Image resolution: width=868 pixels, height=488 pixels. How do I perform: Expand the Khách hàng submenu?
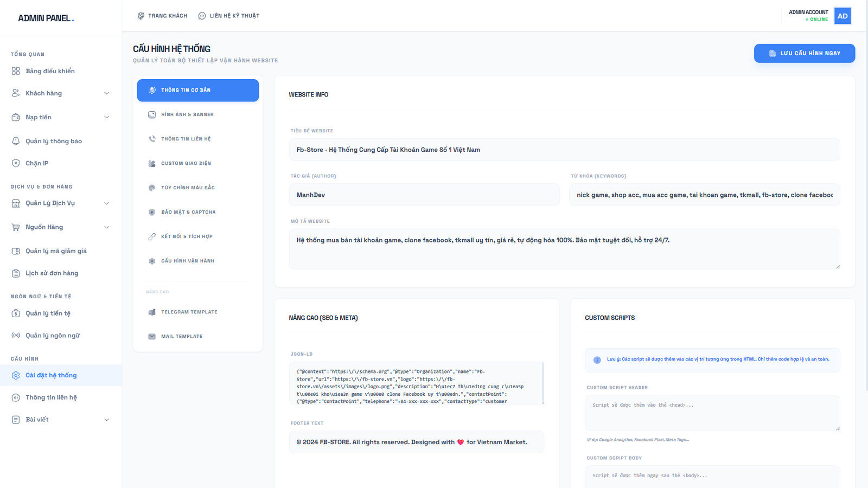106,93
